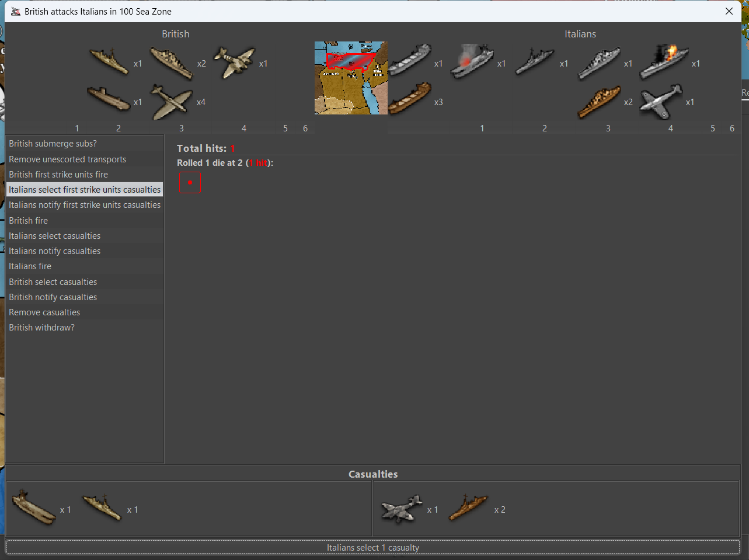Click the Total hits: 1 text
Screen dimensions: 749x560
point(206,148)
